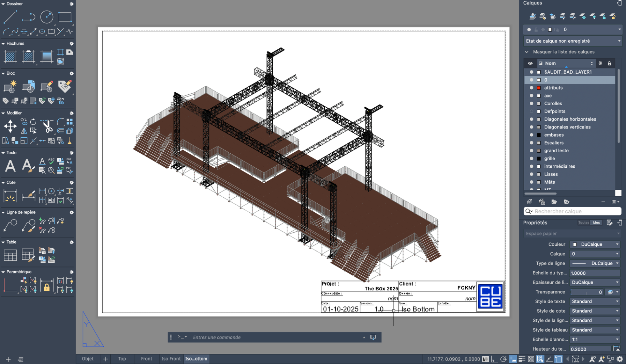The height and width of the screenshot is (364, 626).
Task: Switch to the Top layout tab
Action: coord(122,359)
